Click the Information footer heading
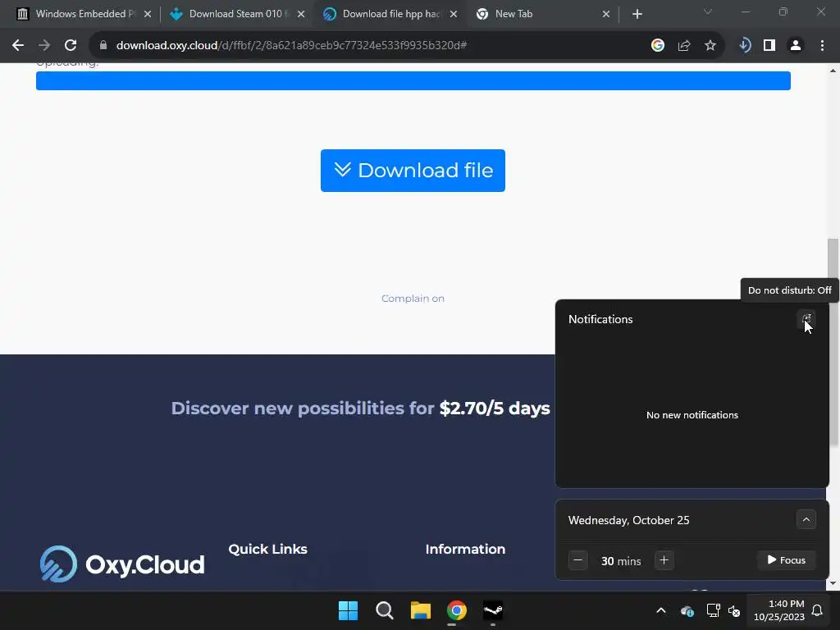840x630 pixels. pyautogui.click(x=465, y=549)
